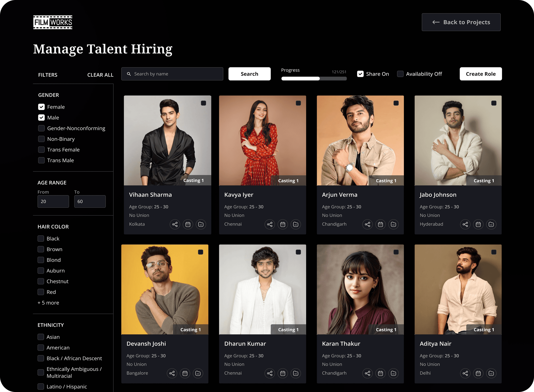Screen dimensions: 534x392
Task: Click share icon on Jabo Johnson card
Action: [465, 224]
